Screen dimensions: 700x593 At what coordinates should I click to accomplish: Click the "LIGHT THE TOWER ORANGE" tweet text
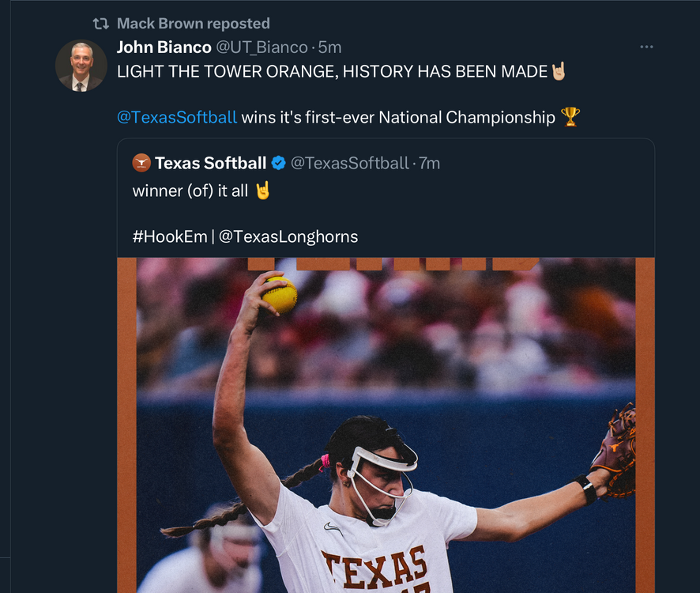click(x=332, y=71)
